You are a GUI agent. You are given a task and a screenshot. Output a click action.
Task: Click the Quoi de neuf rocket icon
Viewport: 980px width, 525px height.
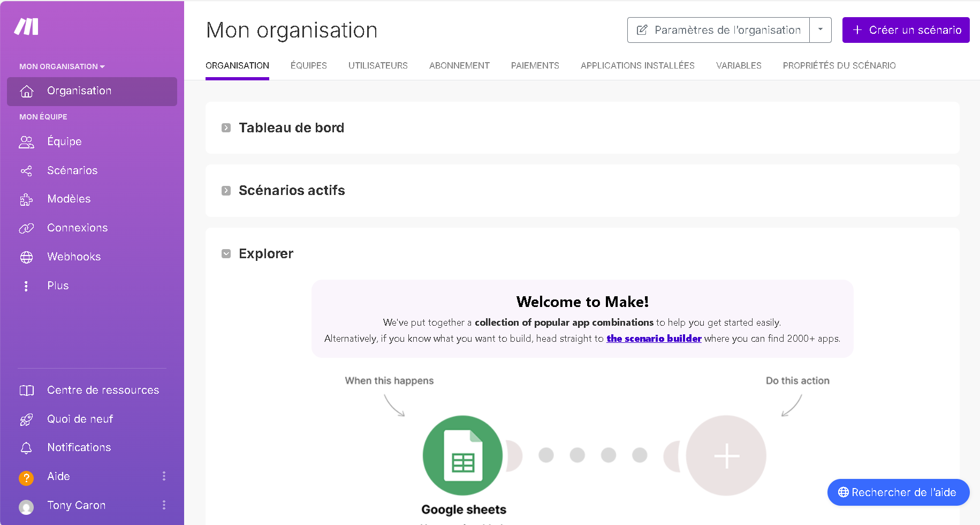pos(26,419)
